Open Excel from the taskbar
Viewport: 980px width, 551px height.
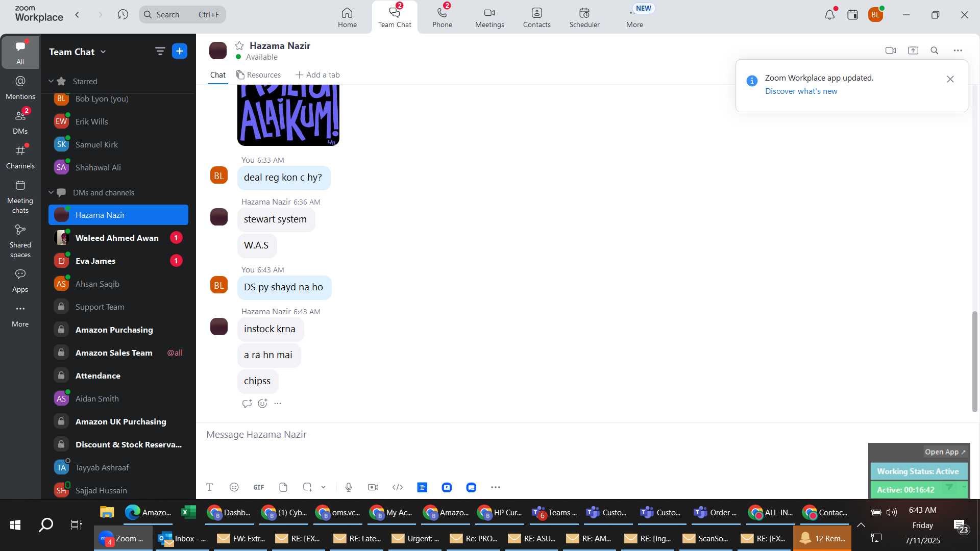pyautogui.click(x=189, y=512)
